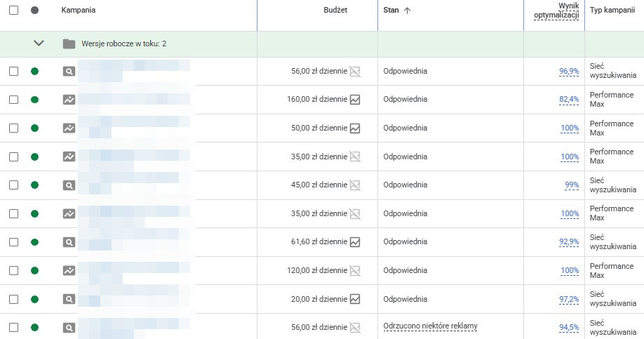The width and height of the screenshot is (644, 339).
Task: Click crossed-out budget icon next to 45,00 zł
Action: (355, 185)
